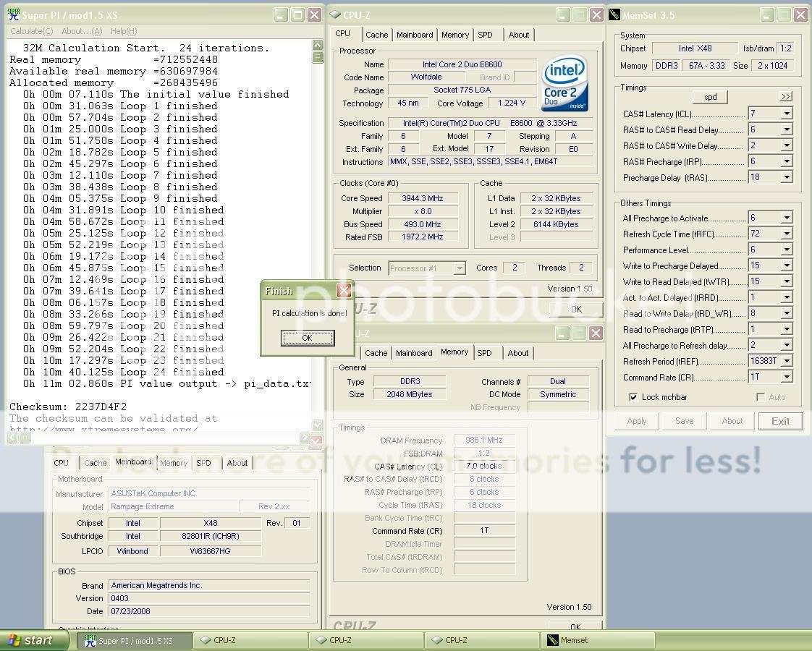Screen dimensions: 812x651
Task: Select SPD tab in memory CPU-Z window
Action: click(x=485, y=353)
